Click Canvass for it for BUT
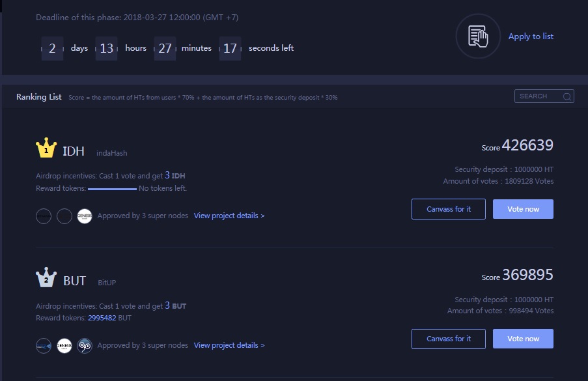This screenshot has width=588, height=381. click(449, 339)
